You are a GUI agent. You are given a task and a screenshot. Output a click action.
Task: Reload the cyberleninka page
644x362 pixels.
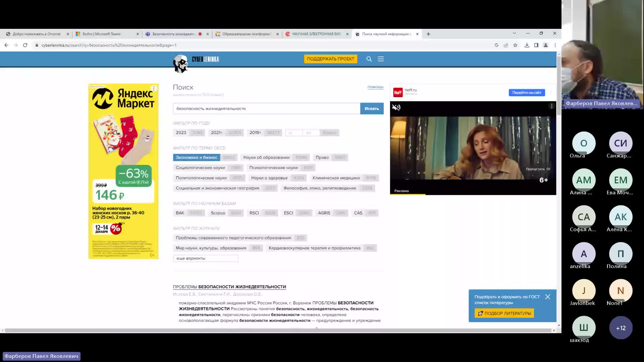25,45
